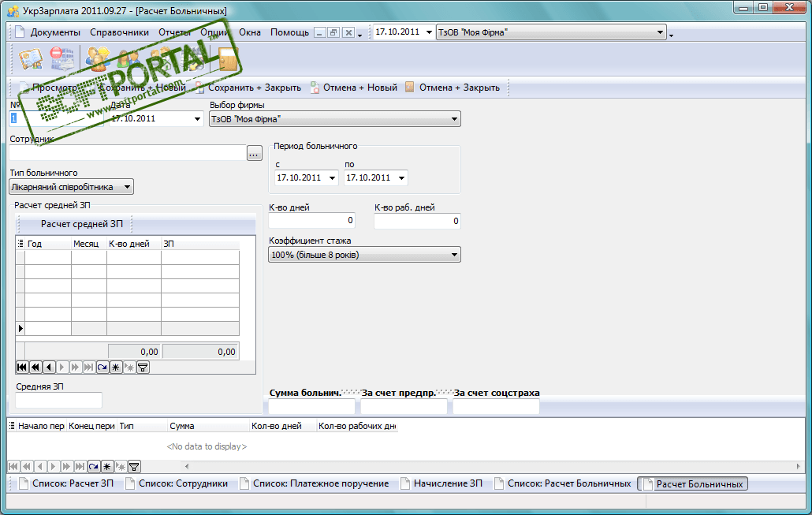The image size is (812, 515).
Task: Click the Кол-во дней column header
Action: click(x=283, y=426)
